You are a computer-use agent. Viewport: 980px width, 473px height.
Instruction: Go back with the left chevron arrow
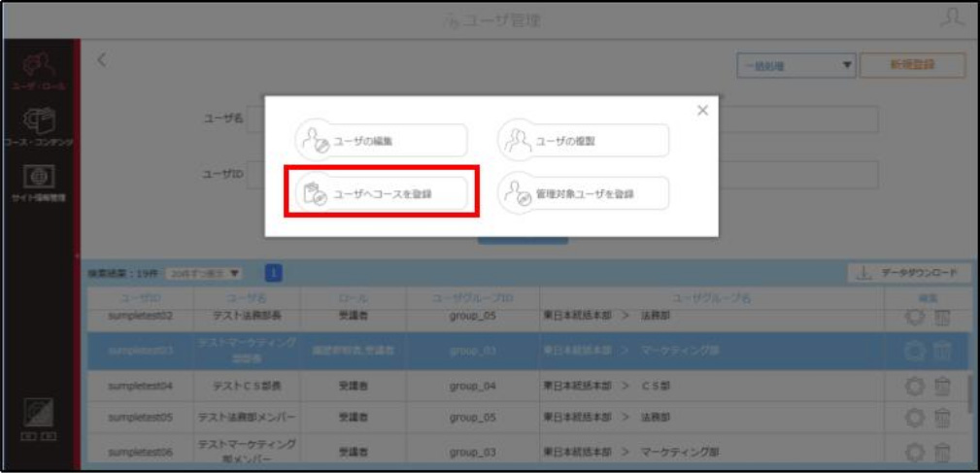coord(103,60)
